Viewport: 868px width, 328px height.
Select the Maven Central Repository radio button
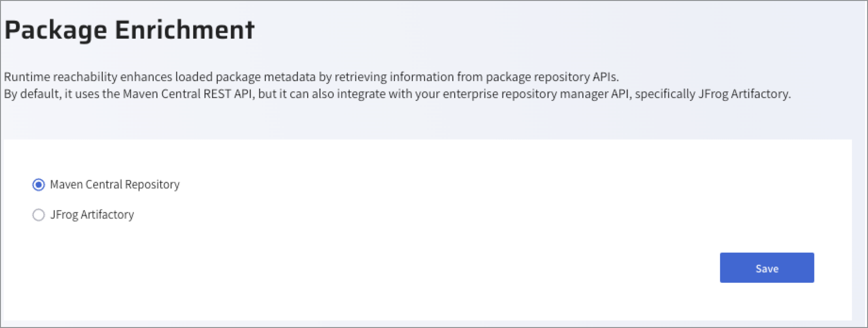39,185
